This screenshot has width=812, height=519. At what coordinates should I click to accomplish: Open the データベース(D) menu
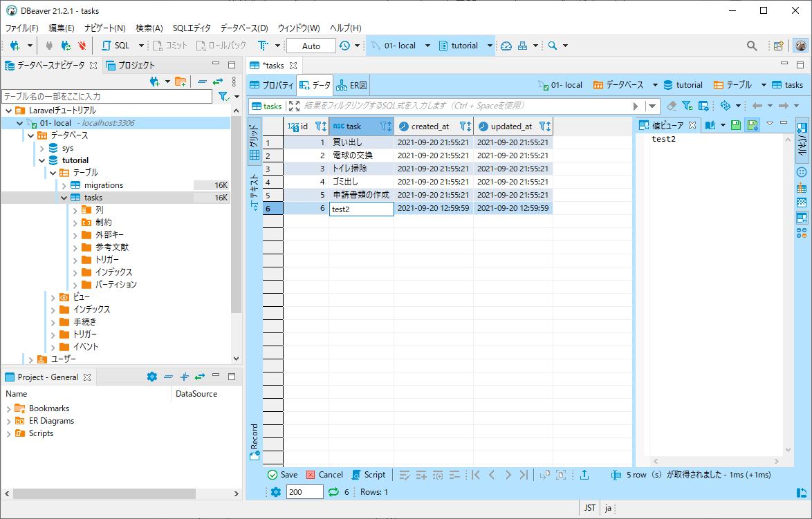point(244,28)
